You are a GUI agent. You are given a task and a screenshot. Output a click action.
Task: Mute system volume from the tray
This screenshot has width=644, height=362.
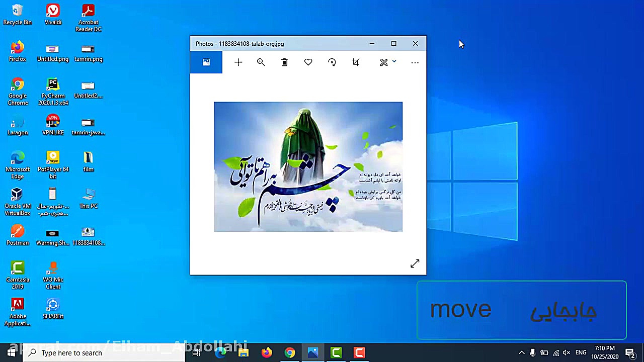[567, 352]
